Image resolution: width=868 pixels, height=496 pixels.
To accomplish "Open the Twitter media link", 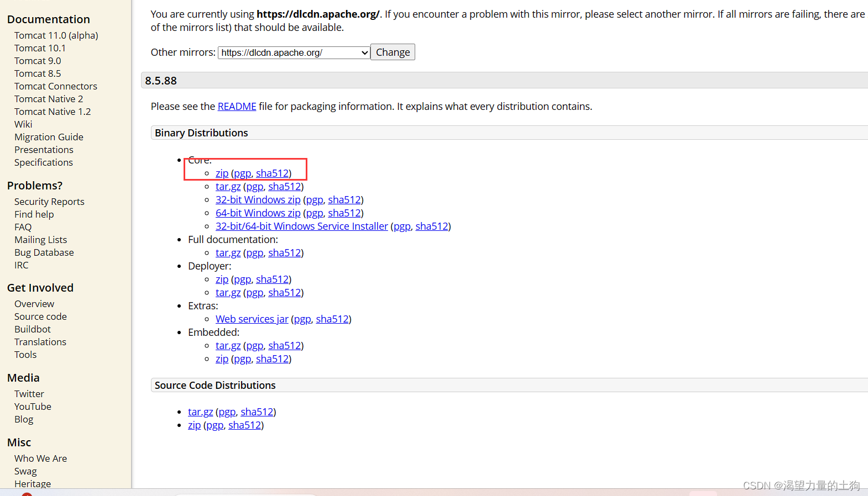I will (29, 394).
